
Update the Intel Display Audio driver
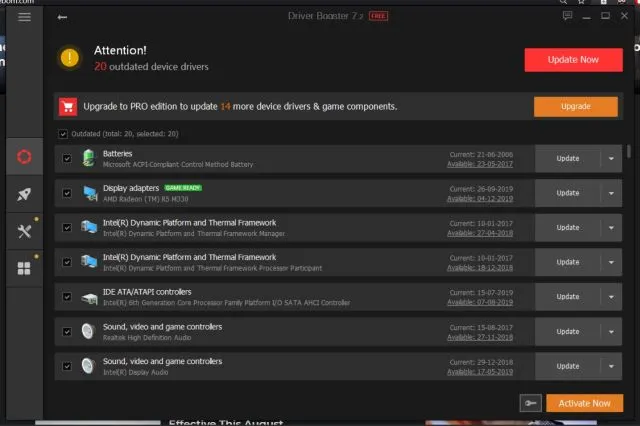coord(568,366)
